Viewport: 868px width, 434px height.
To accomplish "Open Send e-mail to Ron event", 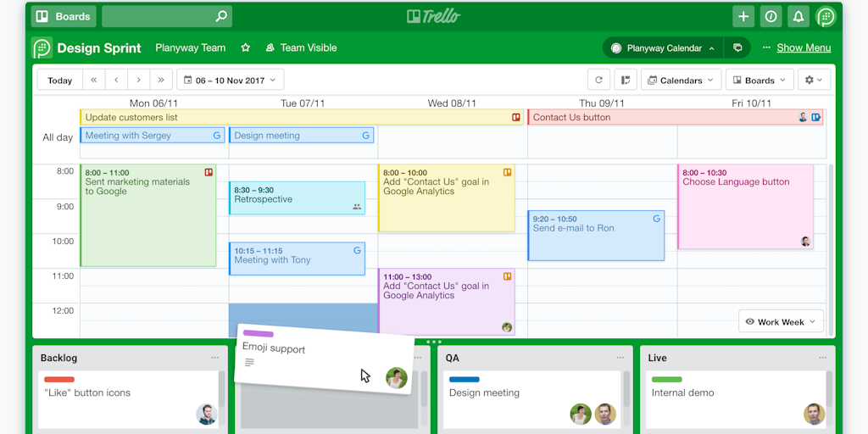I will (596, 236).
